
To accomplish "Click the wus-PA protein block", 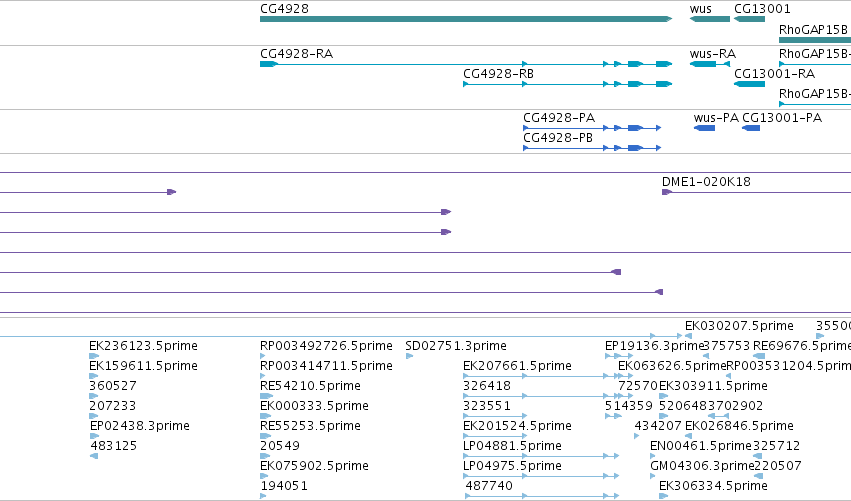I will click(x=704, y=128).
